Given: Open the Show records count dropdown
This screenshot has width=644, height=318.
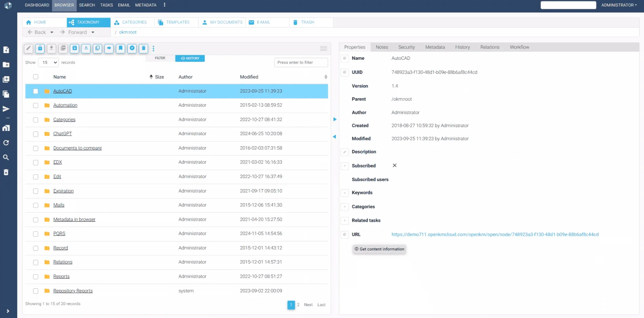Looking at the screenshot, I should tap(48, 63).
